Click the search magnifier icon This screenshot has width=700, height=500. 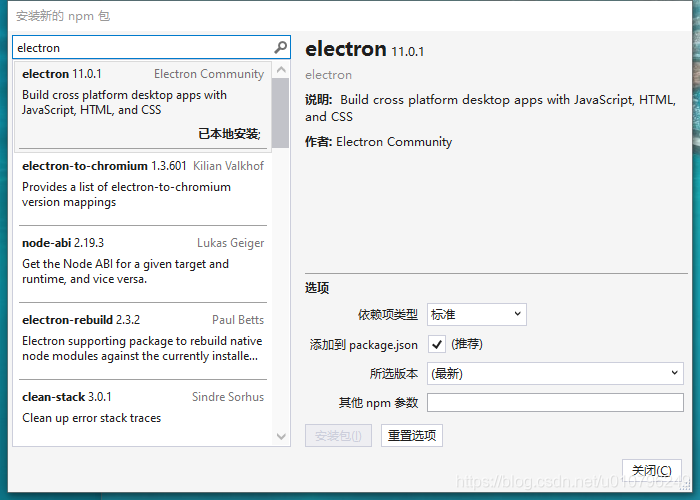pos(280,47)
